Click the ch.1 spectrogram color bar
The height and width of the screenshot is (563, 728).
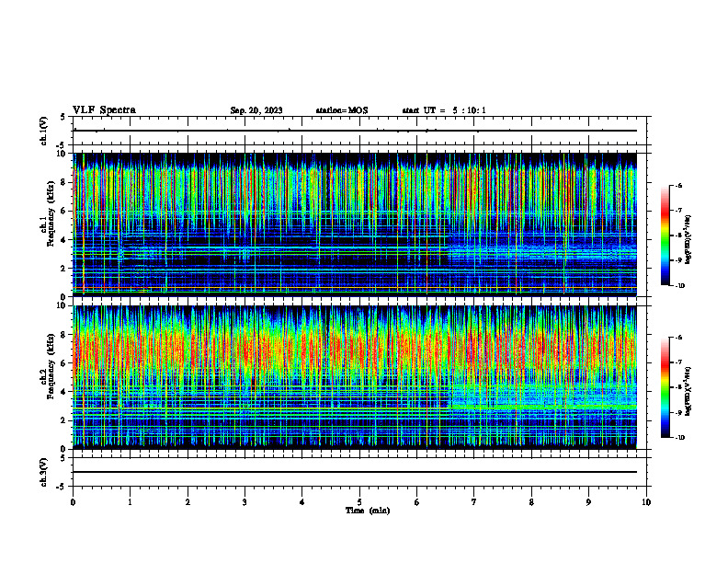tap(665, 236)
